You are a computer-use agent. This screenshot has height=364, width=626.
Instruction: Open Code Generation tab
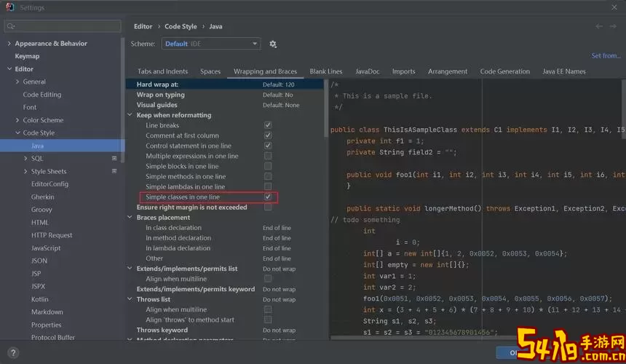point(504,71)
